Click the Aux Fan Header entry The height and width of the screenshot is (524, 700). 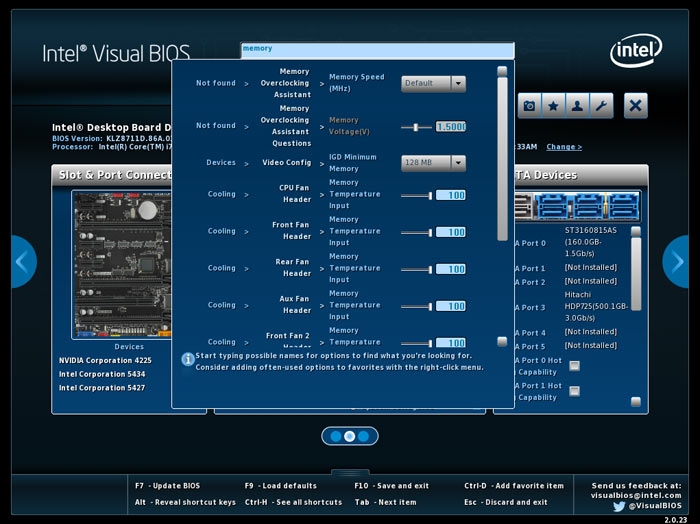(x=295, y=305)
